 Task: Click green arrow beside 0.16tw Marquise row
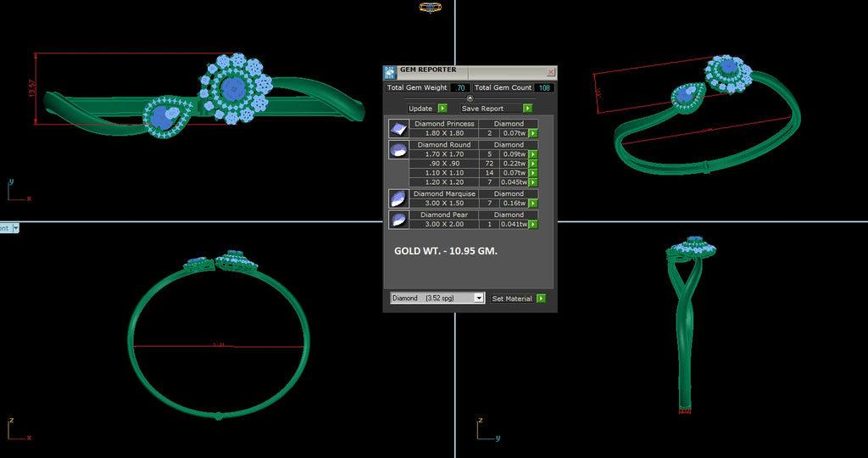tap(533, 204)
